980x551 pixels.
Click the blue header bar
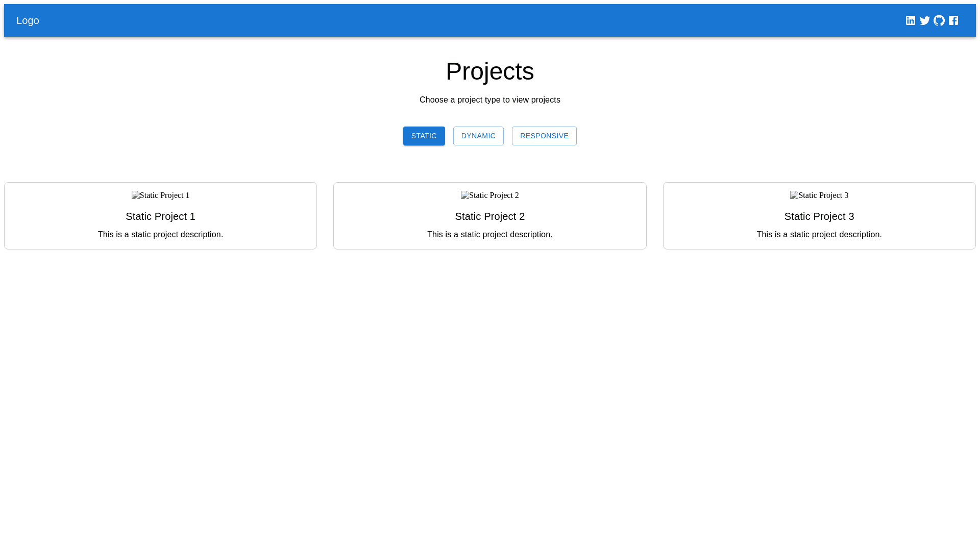pyautogui.click(x=459, y=20)
